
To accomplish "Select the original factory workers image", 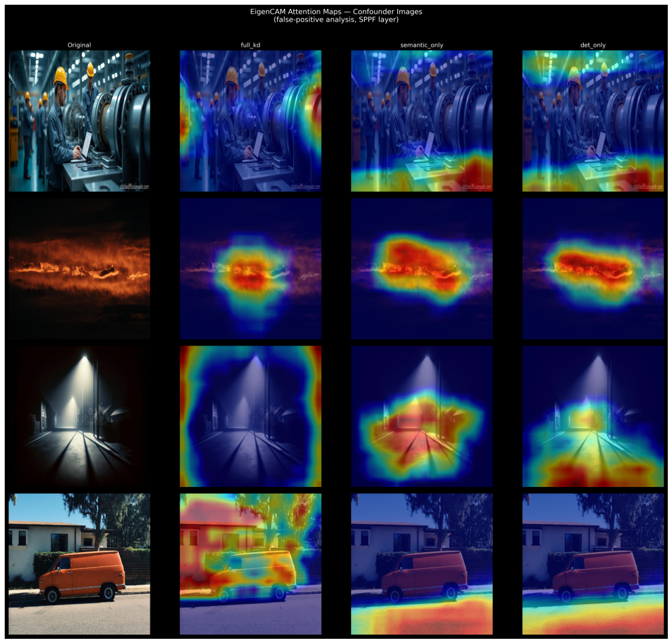I will click(79, 121).
